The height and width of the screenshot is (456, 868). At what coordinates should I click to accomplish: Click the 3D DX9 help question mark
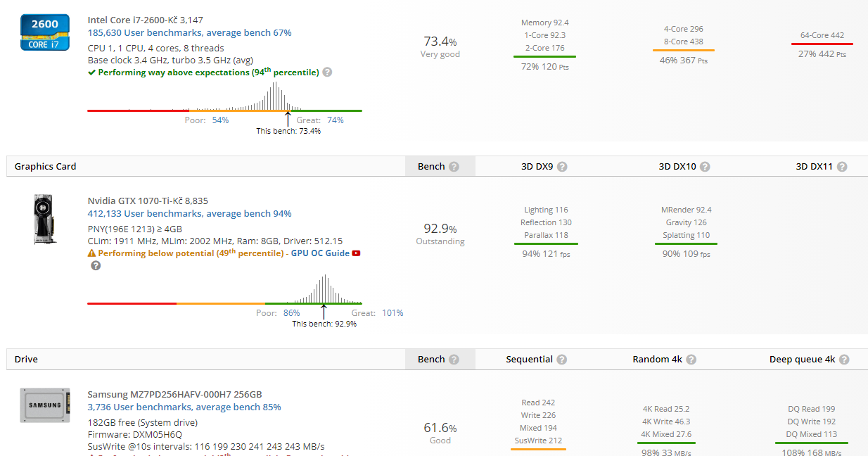[x=562, y=167]
